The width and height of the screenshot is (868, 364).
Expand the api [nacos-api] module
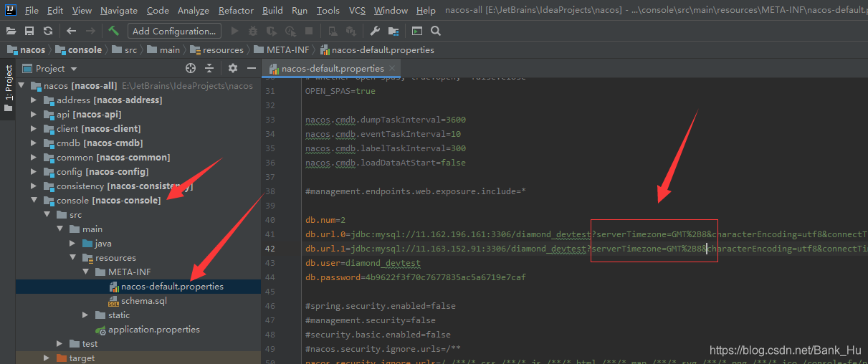click(34, 115)
